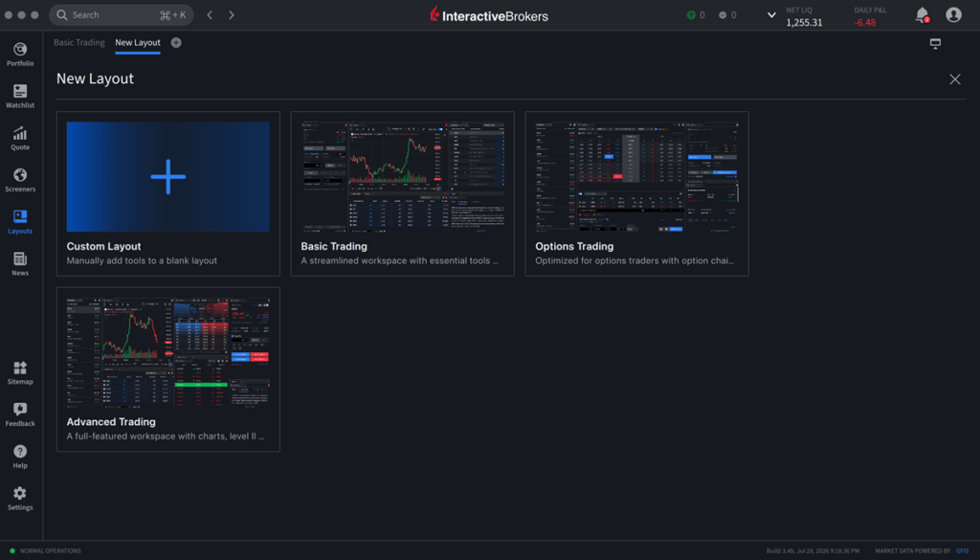Screen dimensions: 980x560
Task: Click 'A streamlined workspace' description
Action: click(x=399, y=260)
